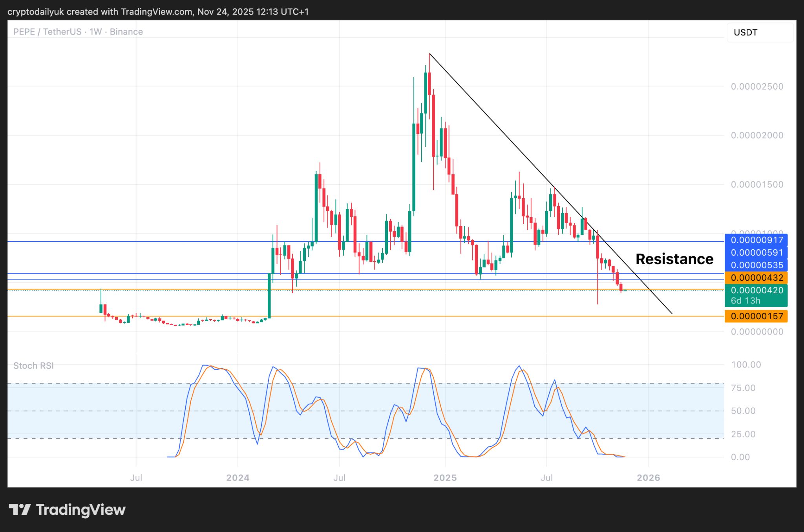The height and width of the screenshot is (532, 804).
Task: Select the Jul label on the time axis
Action: click(x=339, y=478)
